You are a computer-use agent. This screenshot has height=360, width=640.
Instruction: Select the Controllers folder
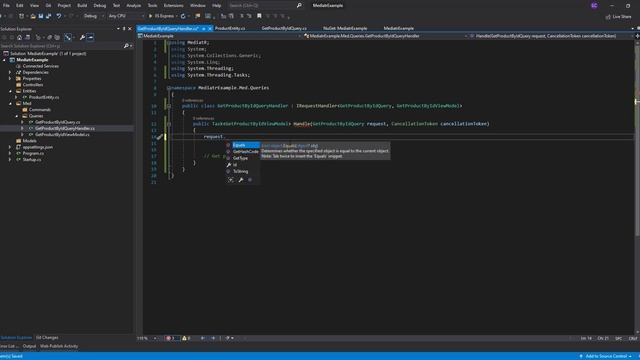[x=33, y=85]
